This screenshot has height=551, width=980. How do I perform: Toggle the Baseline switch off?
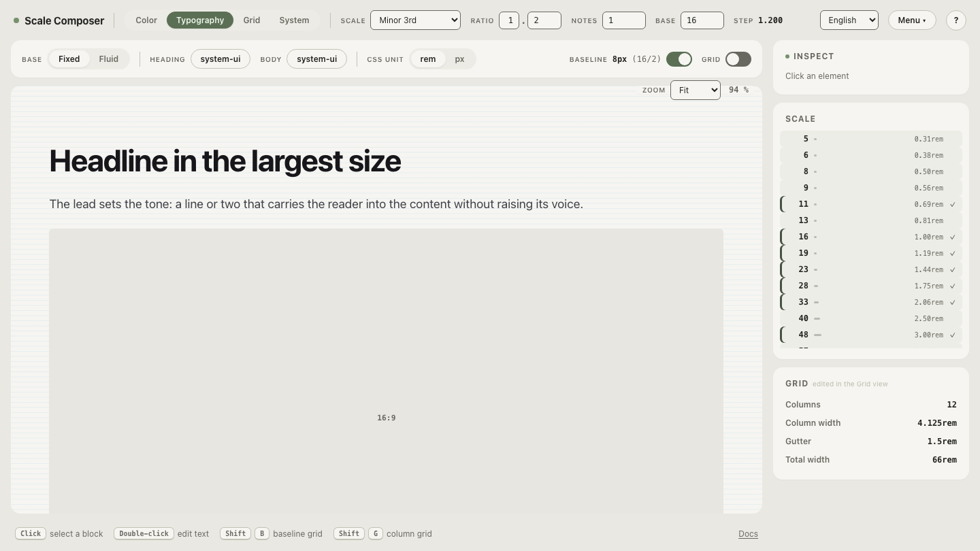[x=679, y=59]
